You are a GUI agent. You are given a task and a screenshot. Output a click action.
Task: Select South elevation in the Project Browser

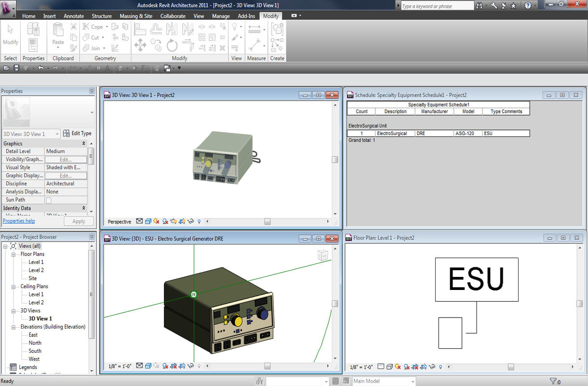pyautogui.click(x=34, y=351)
